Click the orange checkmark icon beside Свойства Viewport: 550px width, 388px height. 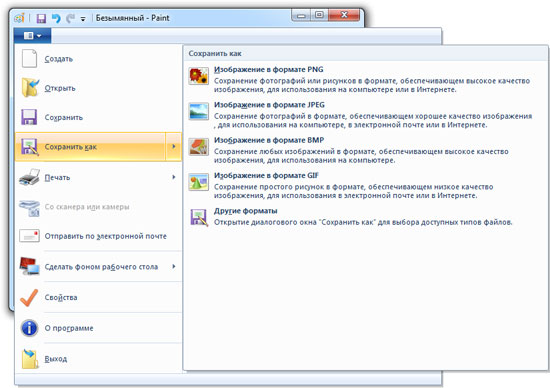(29, 297)
